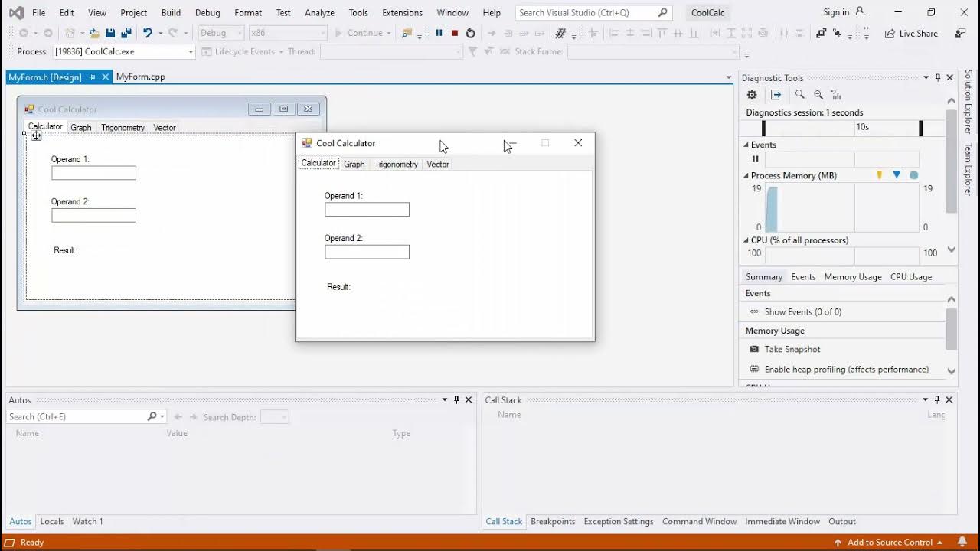Click the Save icon in toolbar
Viewport: 980px width, 551px height.
(x=110, y=33)
